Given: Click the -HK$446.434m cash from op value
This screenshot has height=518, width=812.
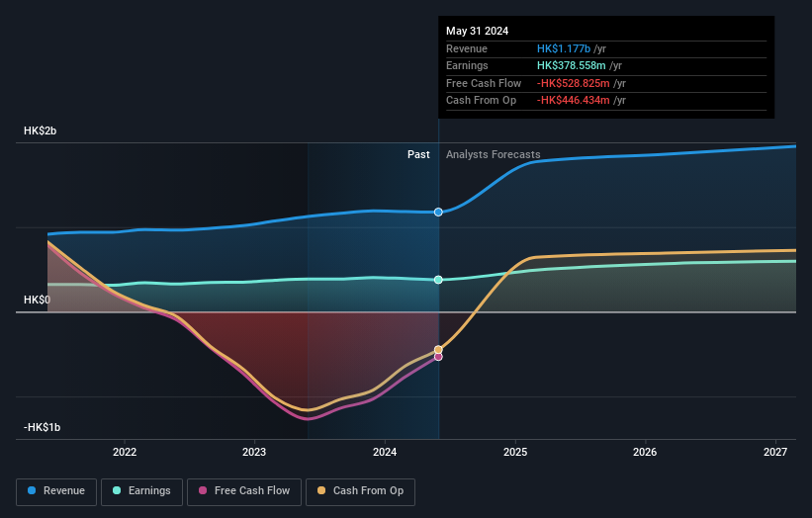Looking at the screenshot, I should [x=574, y=101].
